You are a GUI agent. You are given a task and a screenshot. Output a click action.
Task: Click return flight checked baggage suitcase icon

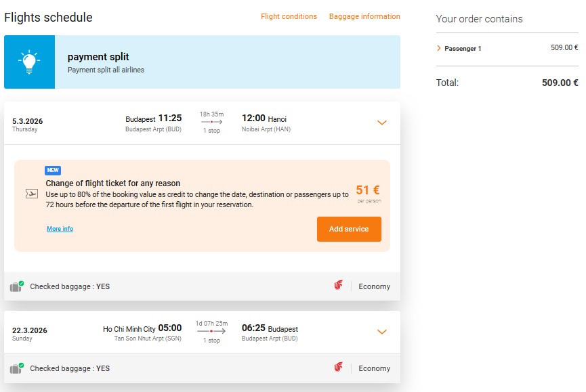[16, 368]
